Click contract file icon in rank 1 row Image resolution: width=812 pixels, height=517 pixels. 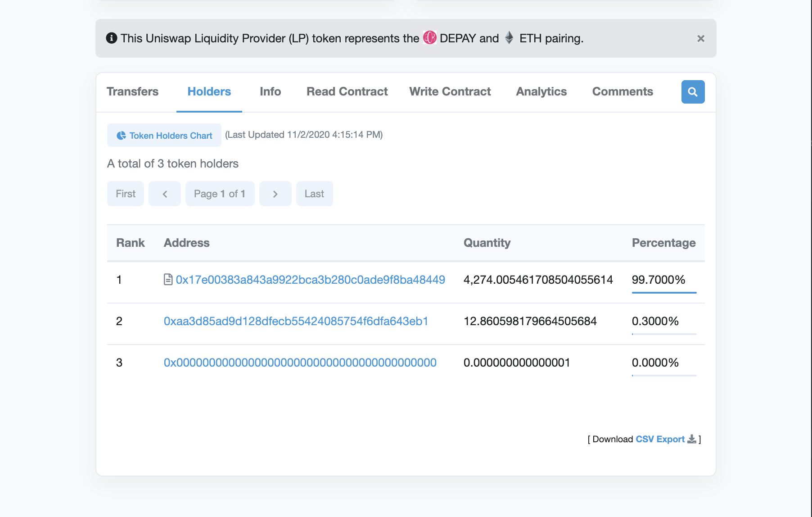tap(168, 280)
